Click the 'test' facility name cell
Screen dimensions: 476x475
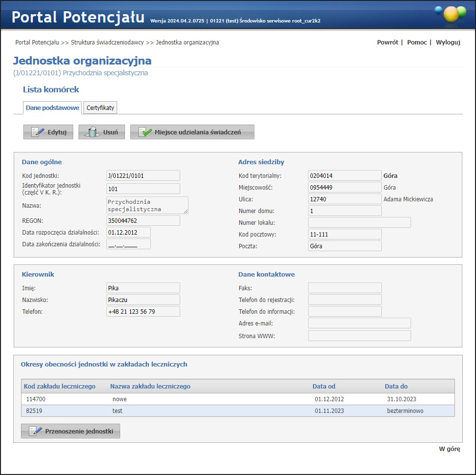(117, 411)
